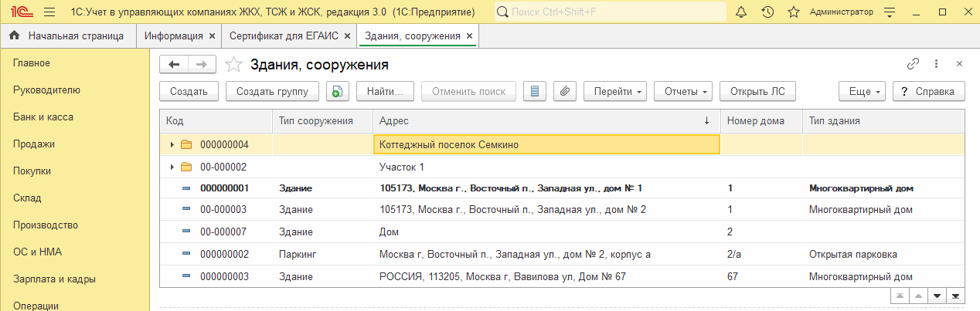
Task: Expand the Коттеджный поселок Семкино group
Action: point(172,144)
